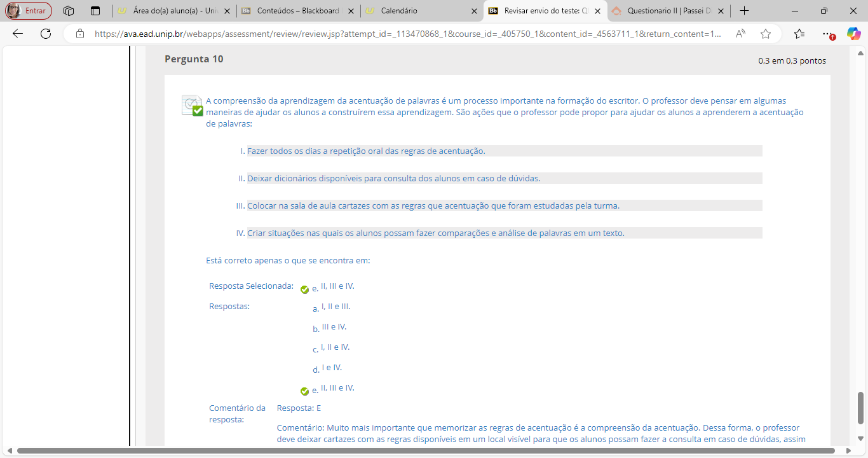Click the vertical scrollbar thumb

pos(861,407)
